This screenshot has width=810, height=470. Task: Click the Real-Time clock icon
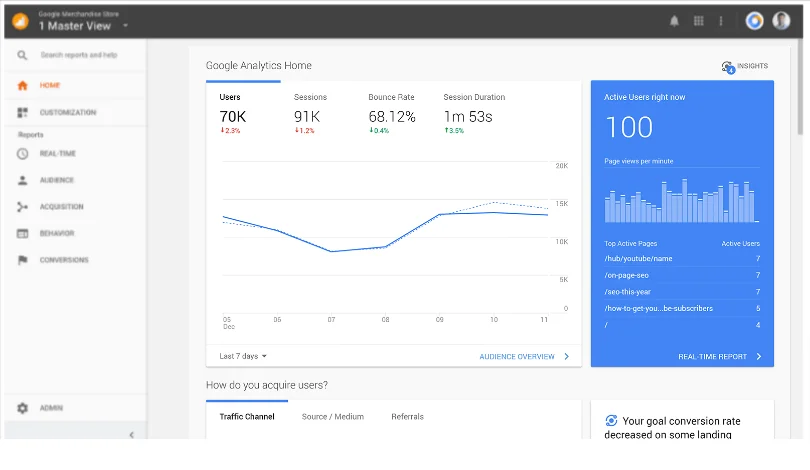(22, 153)
